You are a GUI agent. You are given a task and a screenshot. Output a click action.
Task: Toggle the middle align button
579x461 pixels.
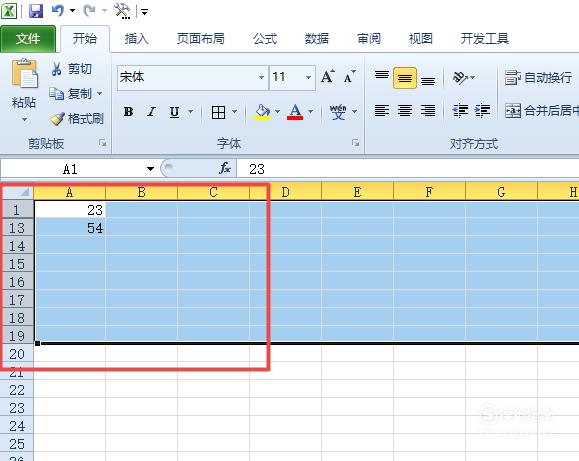(405, 78)
